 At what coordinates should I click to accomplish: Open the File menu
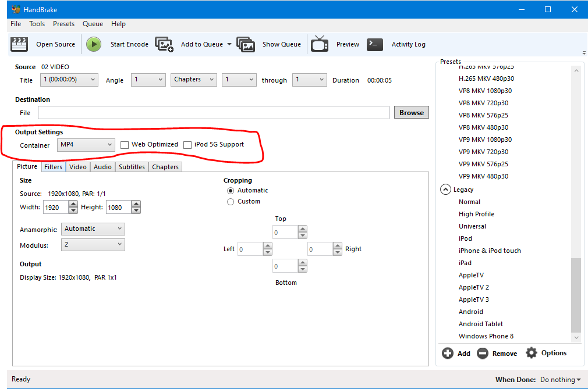tap(16, 24)
